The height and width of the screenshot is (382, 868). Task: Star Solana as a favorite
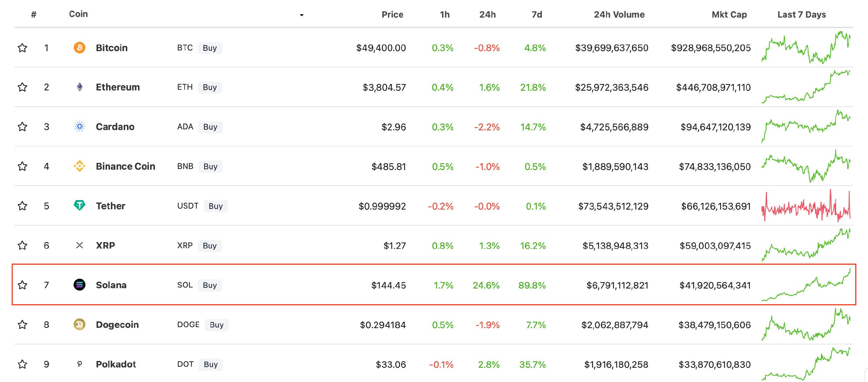[22, 285]
